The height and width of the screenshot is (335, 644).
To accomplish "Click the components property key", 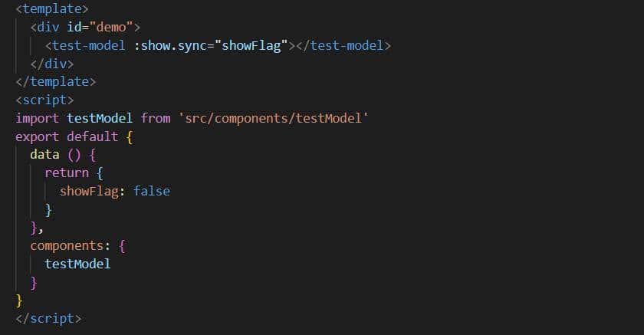I will coord(67,245).
